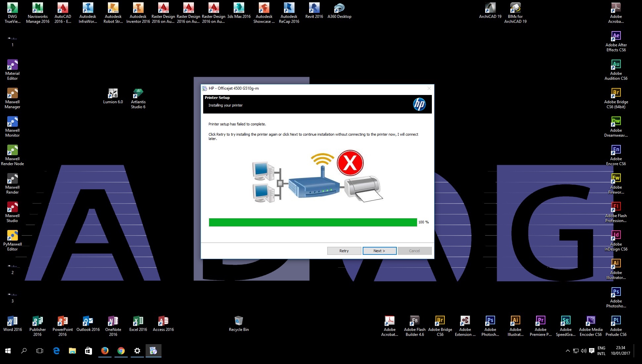Screen dimensions: 642x364
Task: Click the green progress bar showing 100%
Action: click(312, 222)
